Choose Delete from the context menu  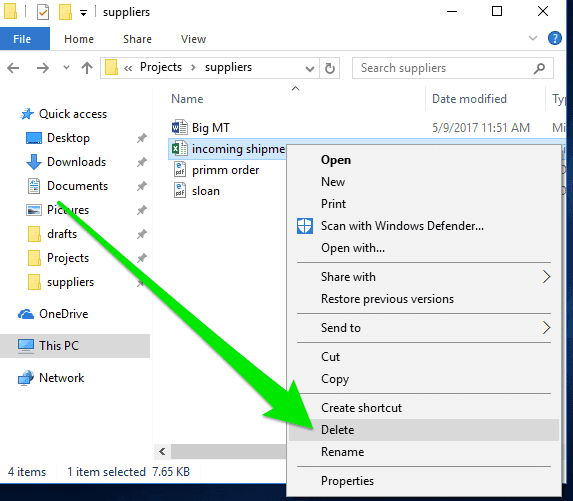pyautogui.click(x=424, y=430)
